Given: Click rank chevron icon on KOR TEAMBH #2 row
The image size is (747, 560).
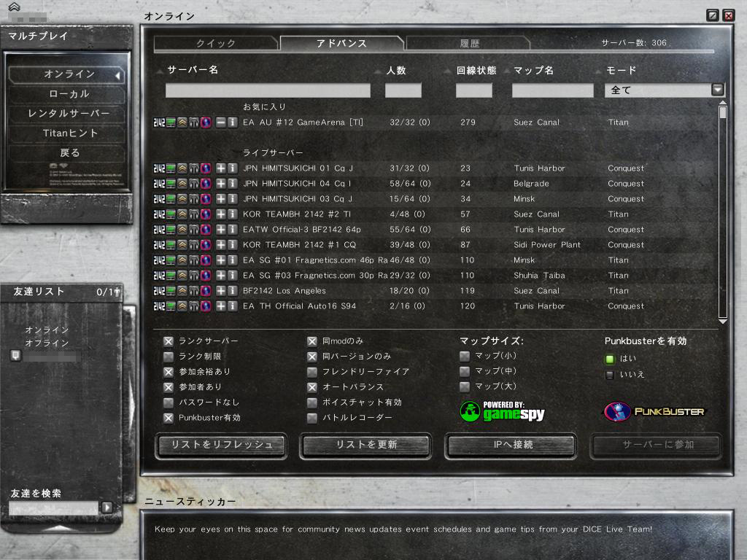Looking at the screenshot, I should pyautogui.click(x=182, y=214).
